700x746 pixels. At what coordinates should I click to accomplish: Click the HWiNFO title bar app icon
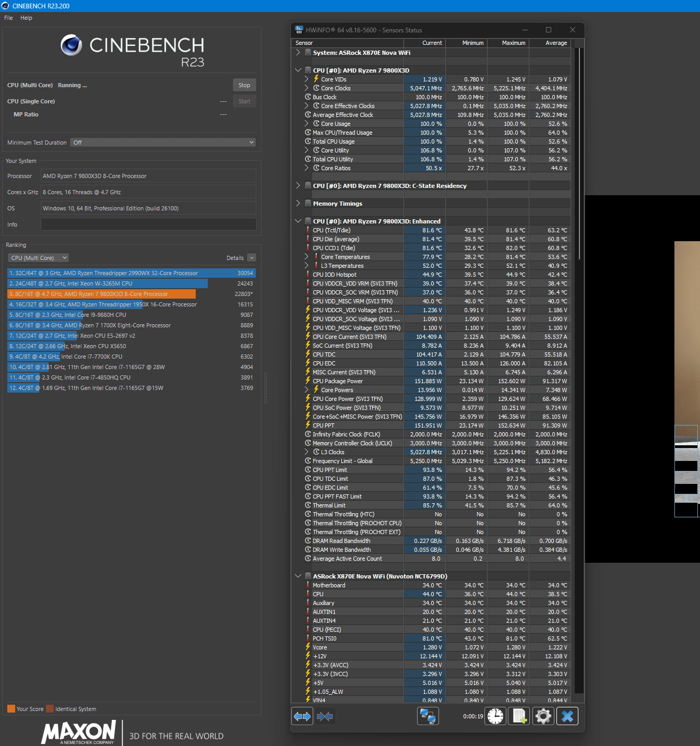299,30
